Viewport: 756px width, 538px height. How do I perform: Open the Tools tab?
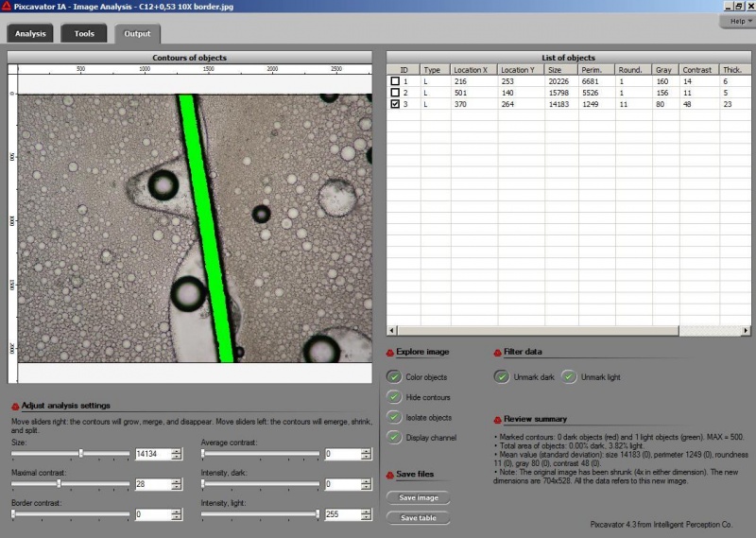coord(84,34)
